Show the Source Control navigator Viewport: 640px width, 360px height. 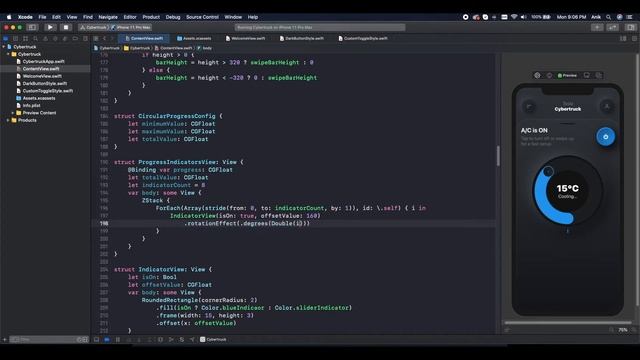click(x=16, y=38)
